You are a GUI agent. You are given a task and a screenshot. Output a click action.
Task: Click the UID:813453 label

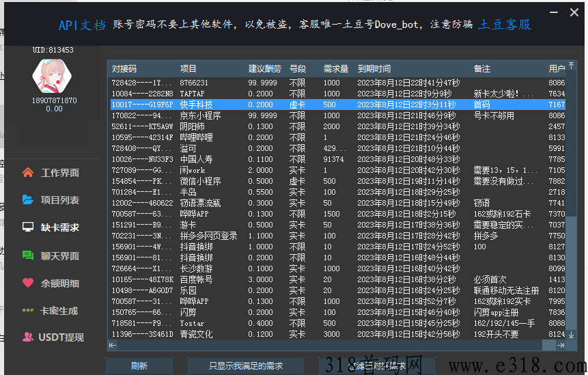tap(53, 50)
